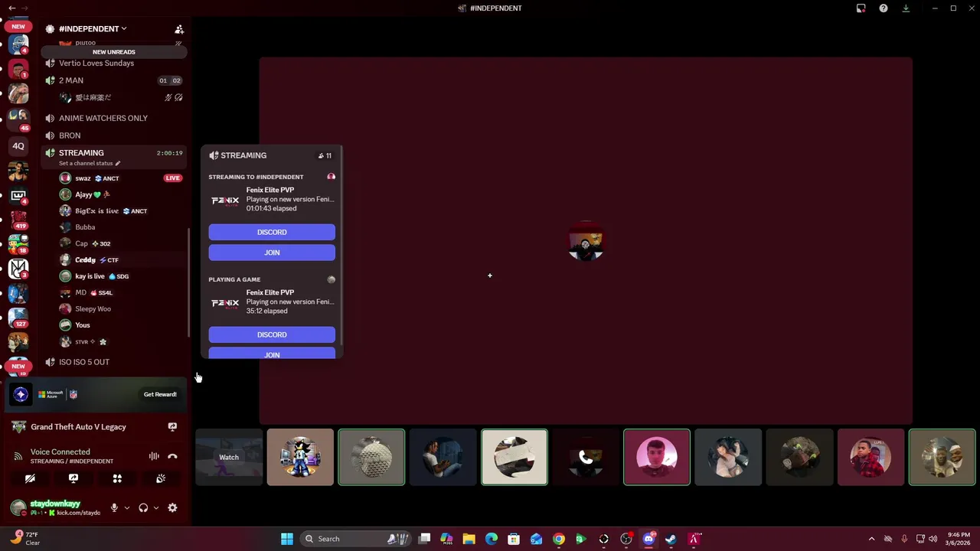Screen dimensions: 980x551
Task: Open Google Chrome from the taskbar
Action: coord(559,539)
